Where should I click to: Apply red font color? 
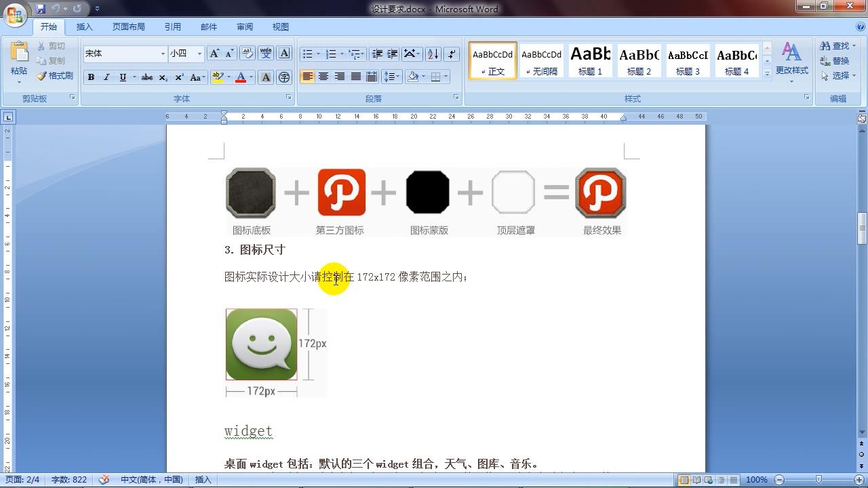240,77
